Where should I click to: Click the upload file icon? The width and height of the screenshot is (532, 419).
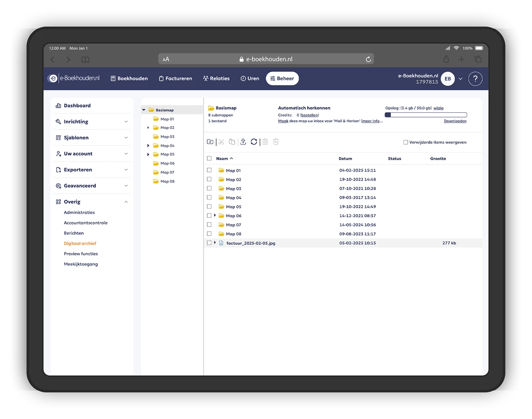tap(243, 142)
